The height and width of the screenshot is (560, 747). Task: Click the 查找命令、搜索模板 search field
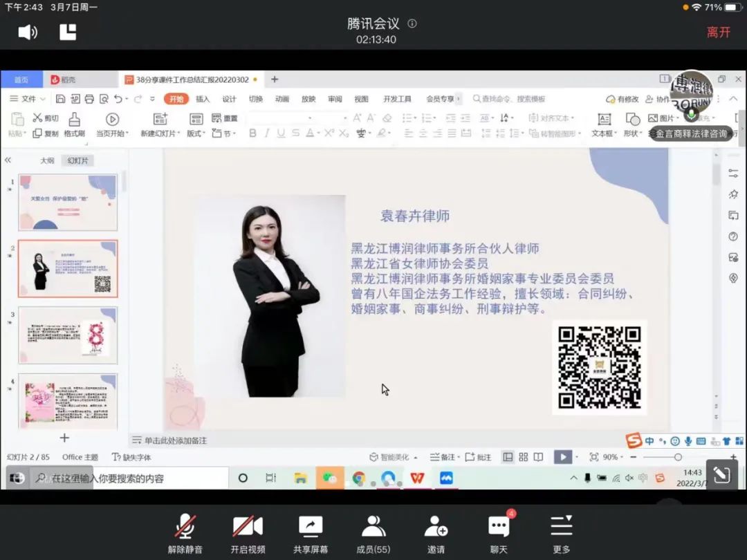tap(509, 99)
